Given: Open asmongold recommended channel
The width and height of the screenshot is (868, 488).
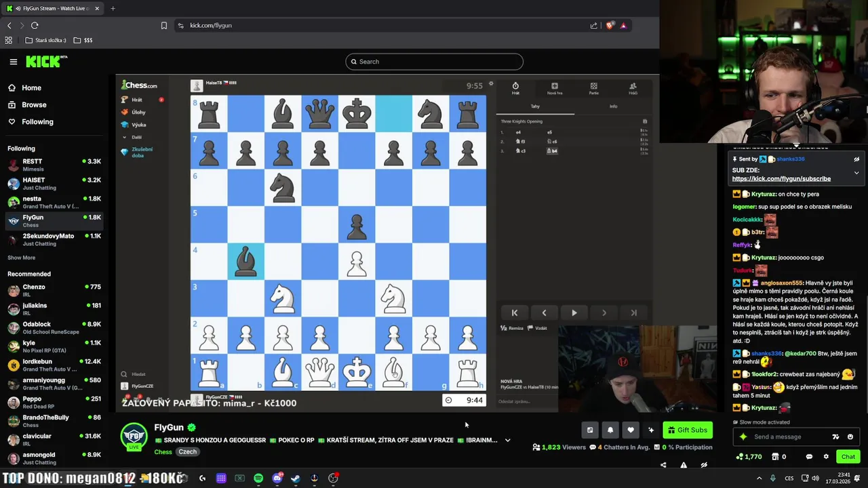Looking at the screenshot, I should tap(54, 457).
